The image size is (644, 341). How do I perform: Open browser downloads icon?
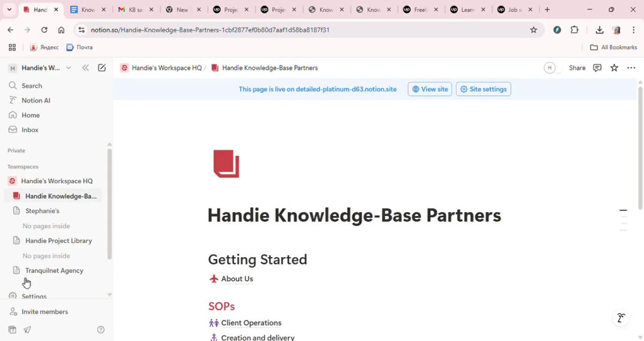click(x=599, y=30)
